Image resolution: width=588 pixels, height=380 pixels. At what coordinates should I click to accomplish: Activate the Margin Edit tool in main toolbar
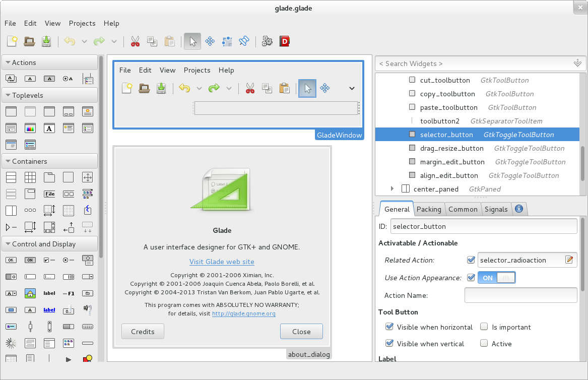pos(227,41)
